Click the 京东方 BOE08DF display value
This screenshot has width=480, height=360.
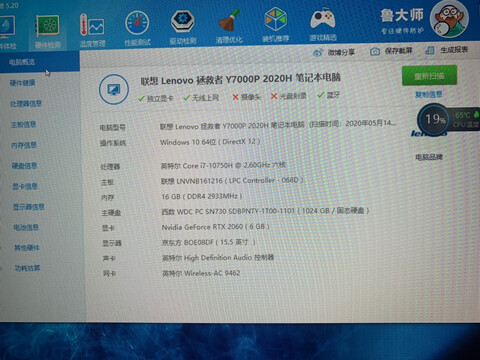tap(209, 242)
